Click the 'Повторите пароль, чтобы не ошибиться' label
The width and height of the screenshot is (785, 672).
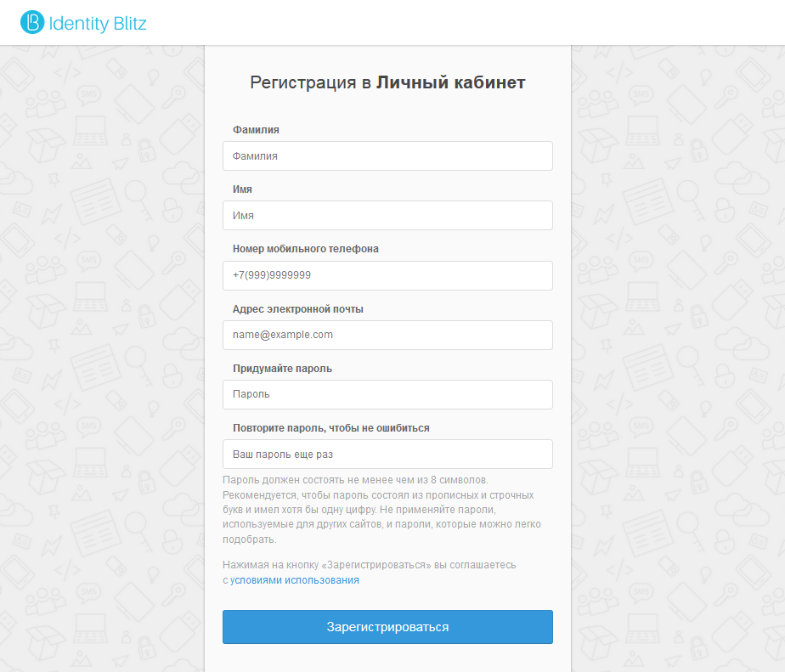331,428
